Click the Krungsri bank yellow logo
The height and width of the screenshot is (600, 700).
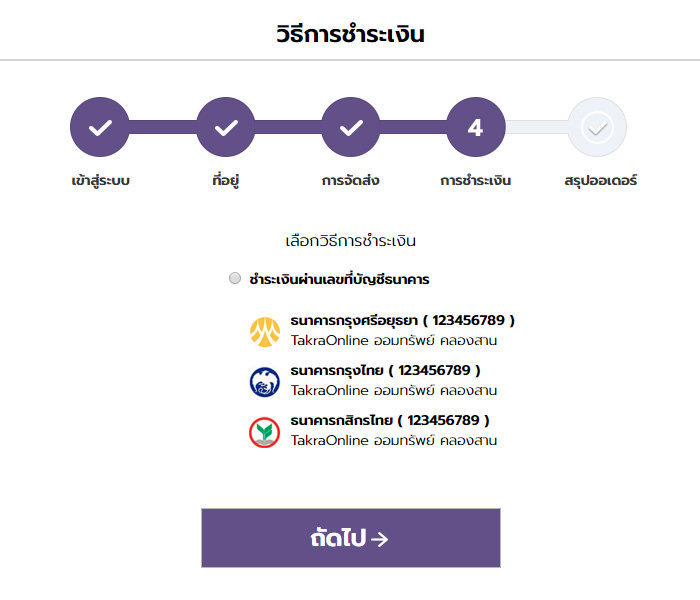(x=265, y=331)
